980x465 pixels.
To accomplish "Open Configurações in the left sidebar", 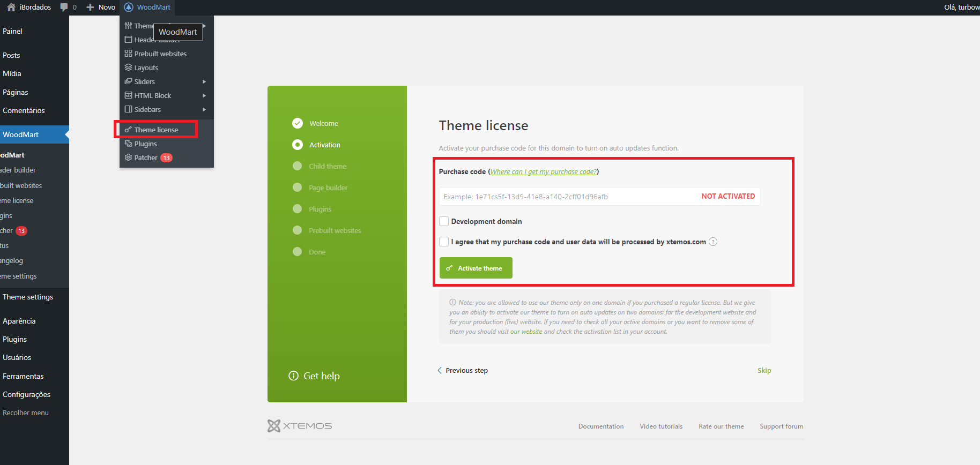I will 26,394.
